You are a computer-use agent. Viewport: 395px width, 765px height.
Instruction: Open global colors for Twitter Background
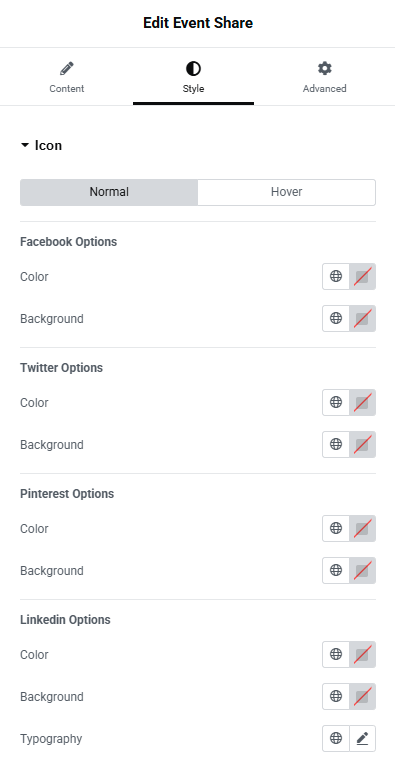(336, 444)
